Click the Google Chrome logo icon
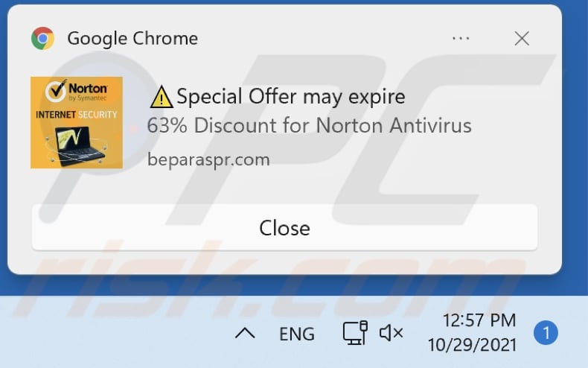This screenshot has height=368, width=588. tap(42, 38)
